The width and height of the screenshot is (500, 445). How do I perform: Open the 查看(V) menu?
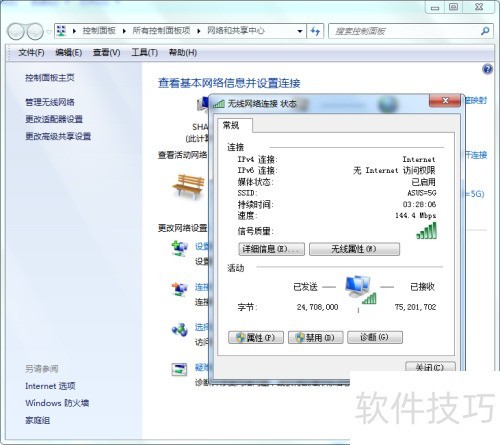pos(106,52)
